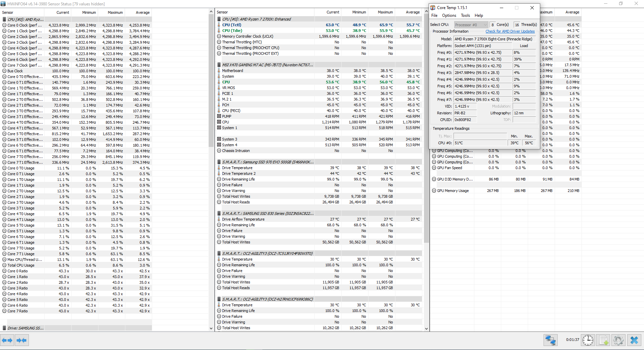The image size is (644, 350).
Task: Click the left panel Sensor column header
Action: 22,12
